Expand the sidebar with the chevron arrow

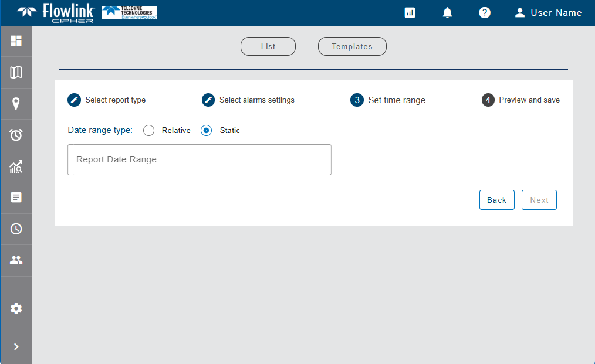pyautogui.click(x=16, y=346)
